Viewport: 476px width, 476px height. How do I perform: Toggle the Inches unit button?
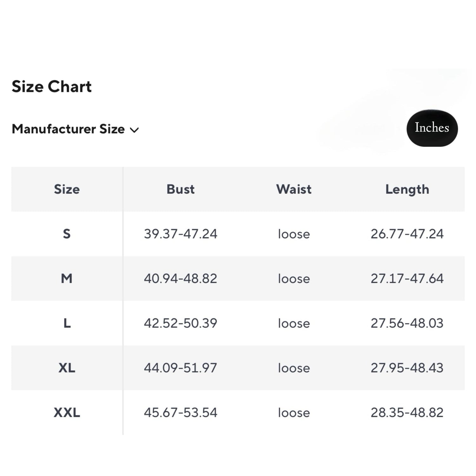tap(432, 128)
